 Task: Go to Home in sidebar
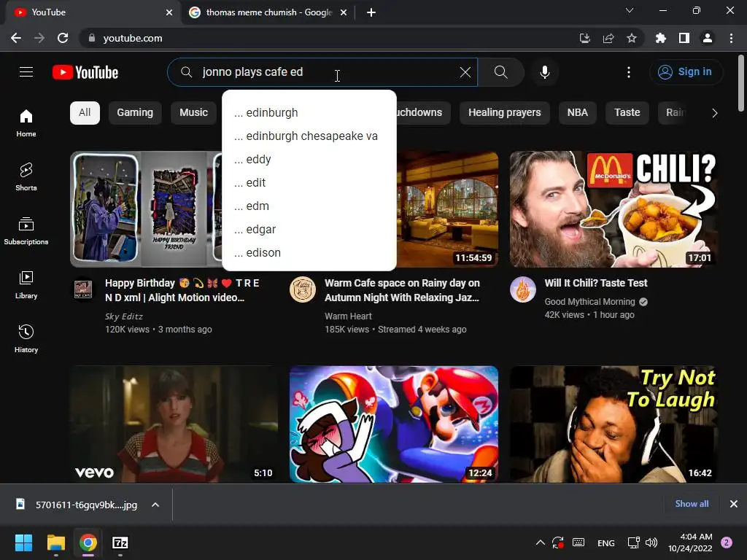coord(26,122)
